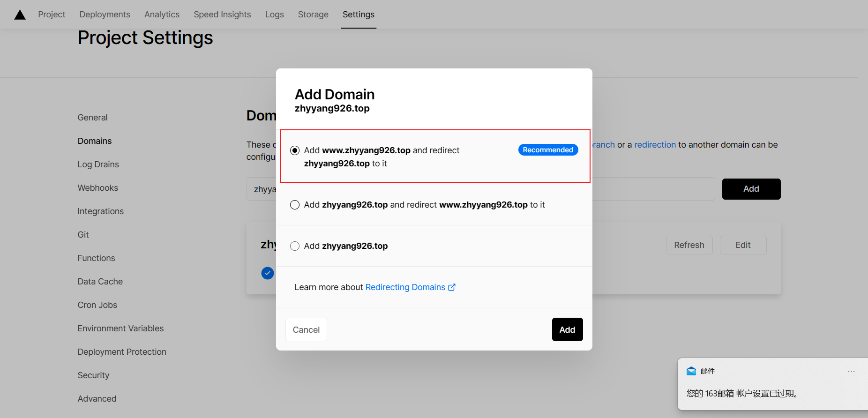Open the notification options ellipsis

click(851, 371)
